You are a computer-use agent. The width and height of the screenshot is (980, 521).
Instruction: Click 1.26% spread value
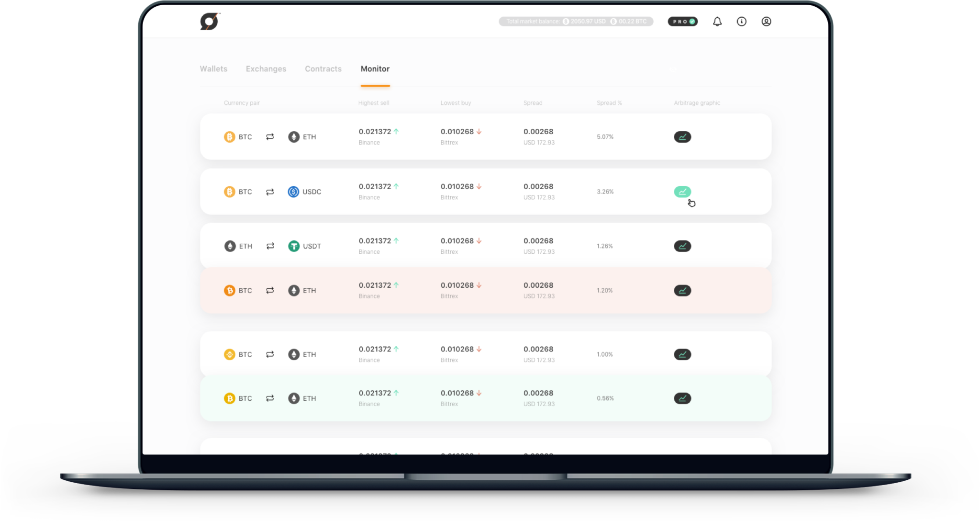[x=604, y=246]
